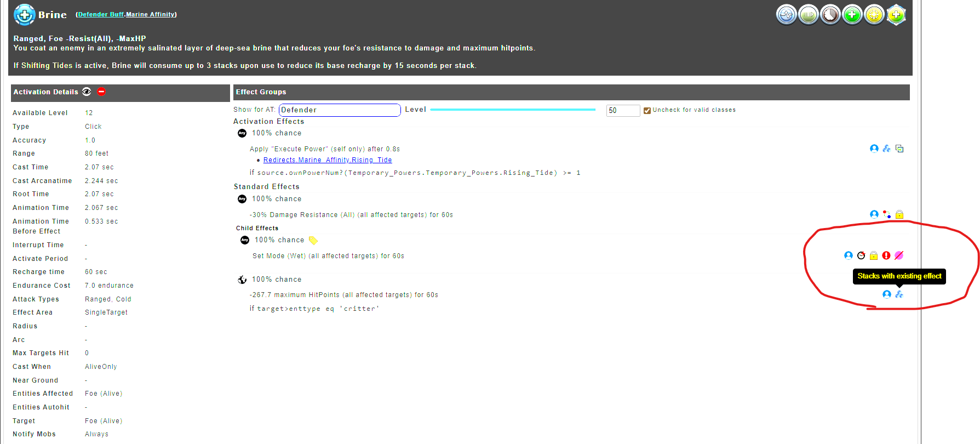Open the Defender Buff powerset link
The image size is (980, 444).
click(x=101, y=14)
